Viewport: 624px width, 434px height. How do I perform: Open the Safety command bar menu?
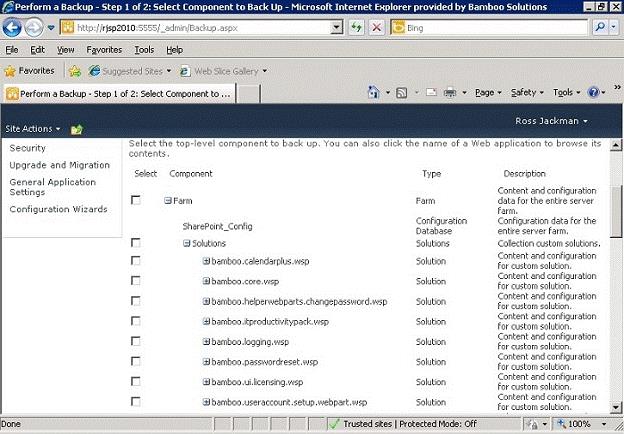pos(527,93)
